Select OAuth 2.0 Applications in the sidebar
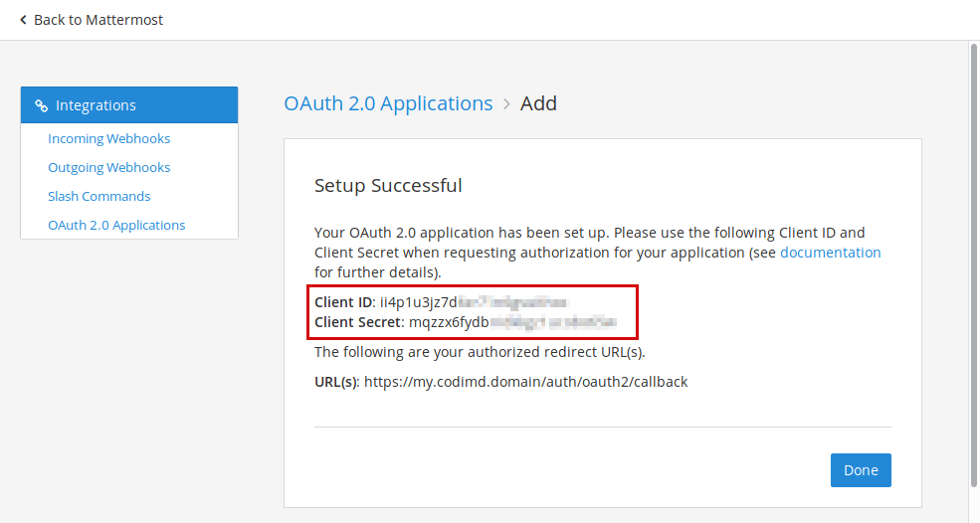The image size is (980, 523). pos(116,225)
